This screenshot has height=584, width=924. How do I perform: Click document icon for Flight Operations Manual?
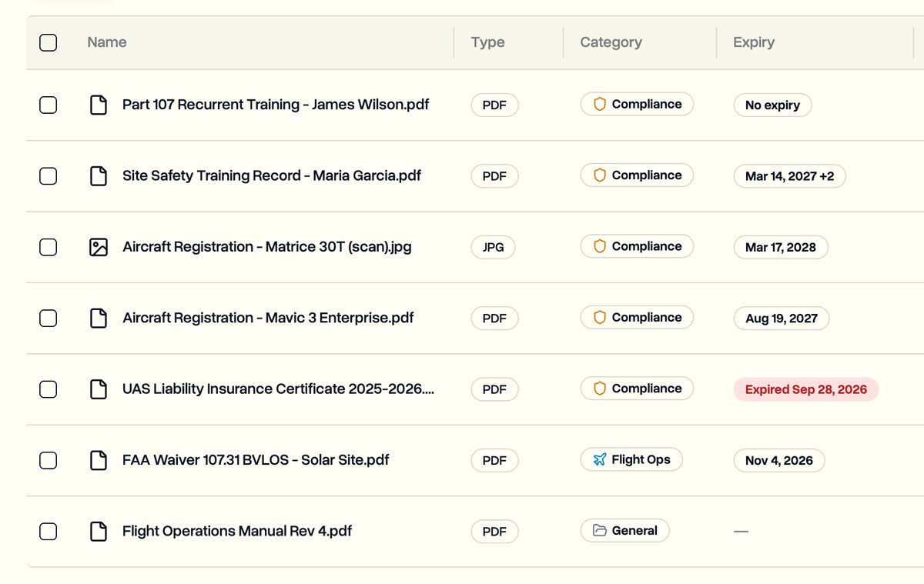99,531
